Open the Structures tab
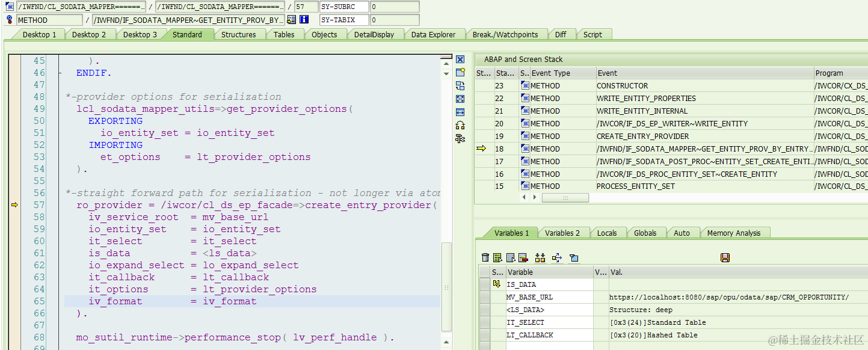This screenshot has width=868, height=350. pyautogui.click(x=238, y=34)
